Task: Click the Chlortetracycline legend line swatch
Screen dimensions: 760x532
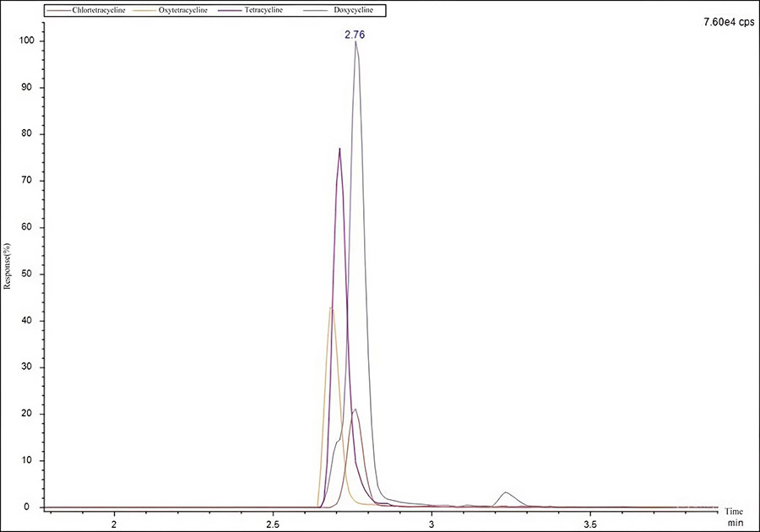Action: click(59, 11)
